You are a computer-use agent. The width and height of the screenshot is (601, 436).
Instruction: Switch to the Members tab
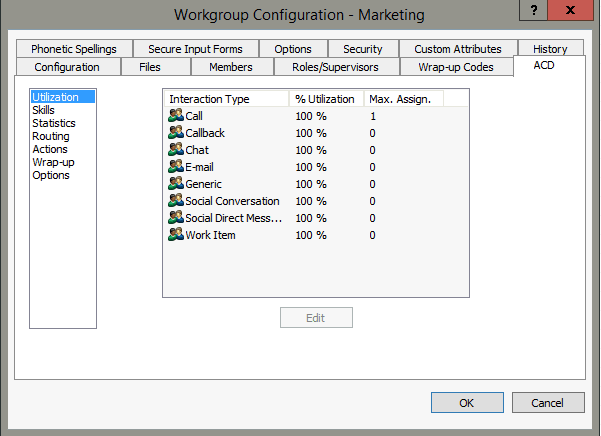click(230, 67)
